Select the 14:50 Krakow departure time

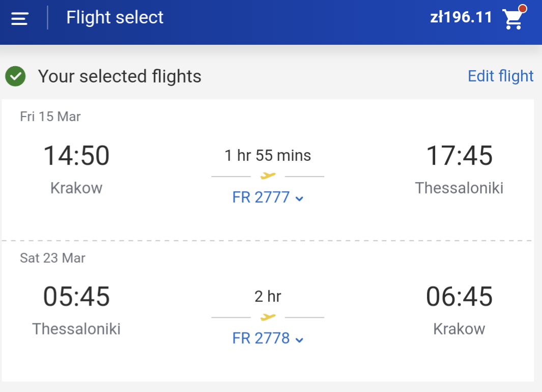pyautogui.click(x=76, y=156)
